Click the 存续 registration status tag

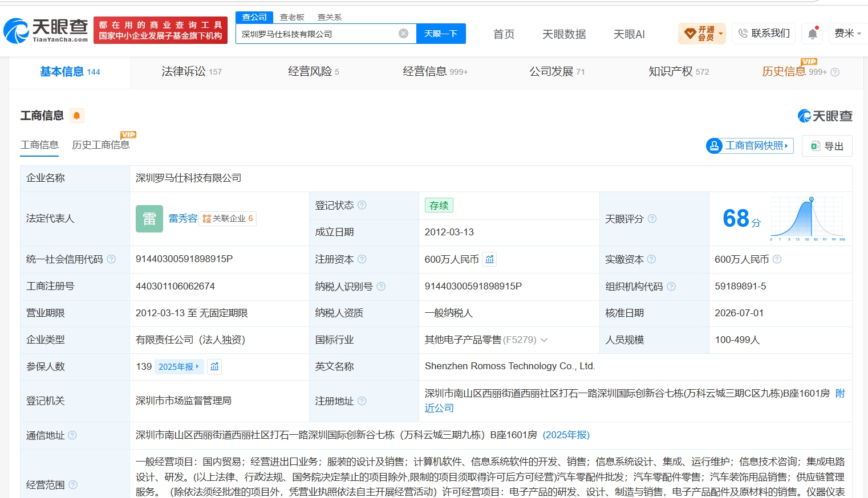pyautogui.click(x=439, y=206)
